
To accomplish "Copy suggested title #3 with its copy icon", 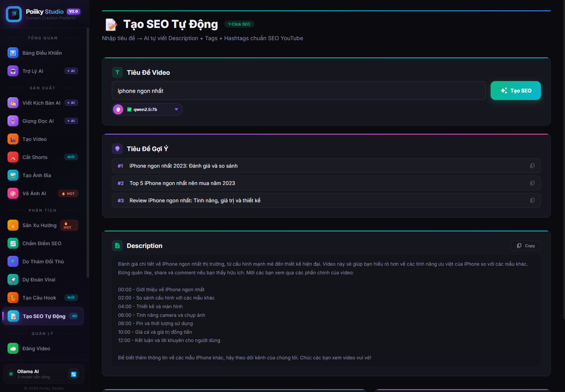I will tap(532, 200).
